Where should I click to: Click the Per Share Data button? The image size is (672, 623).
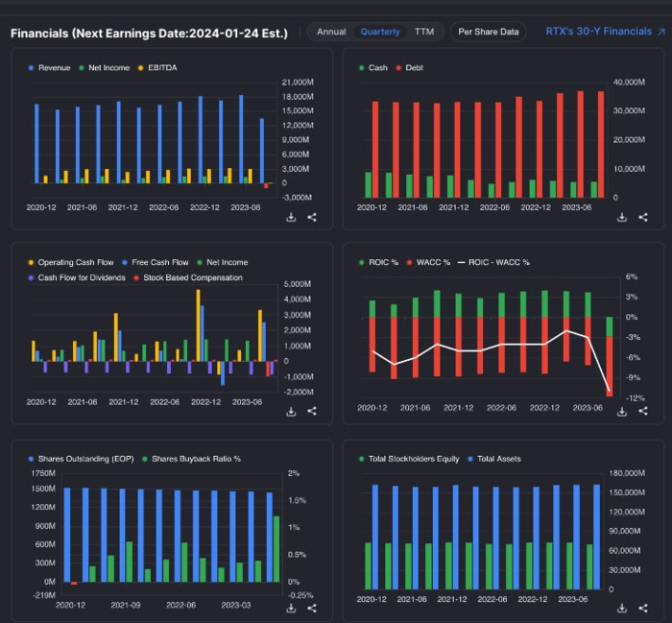click(489, 32)
